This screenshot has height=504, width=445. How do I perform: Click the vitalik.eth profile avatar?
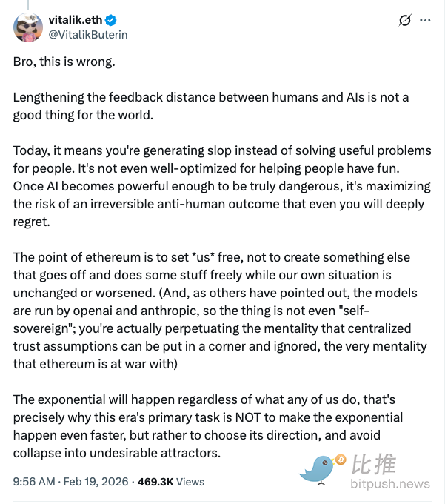[x=27, y=27]
